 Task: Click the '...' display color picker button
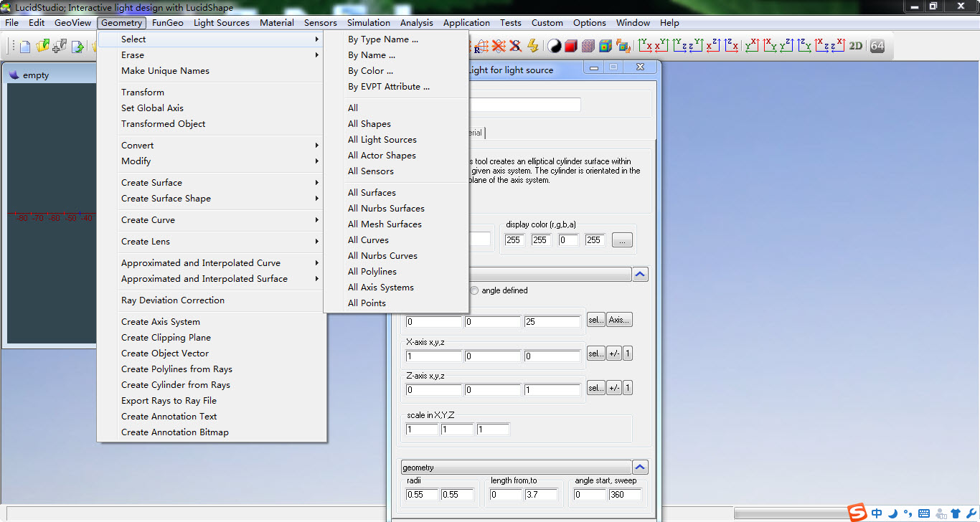(622, 241)
